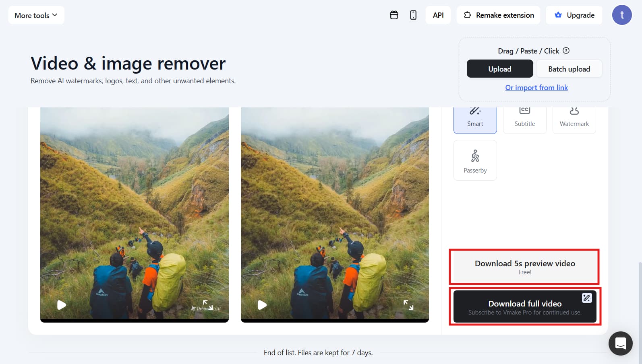Click the gift box icon in header
Screen dimensions: 642x364
click(394, 15)
